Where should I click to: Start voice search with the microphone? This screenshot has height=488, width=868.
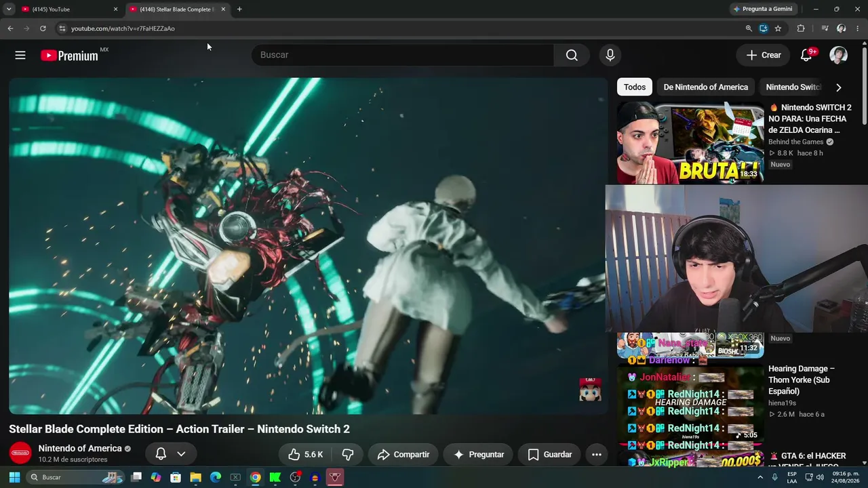pos(610,55)
